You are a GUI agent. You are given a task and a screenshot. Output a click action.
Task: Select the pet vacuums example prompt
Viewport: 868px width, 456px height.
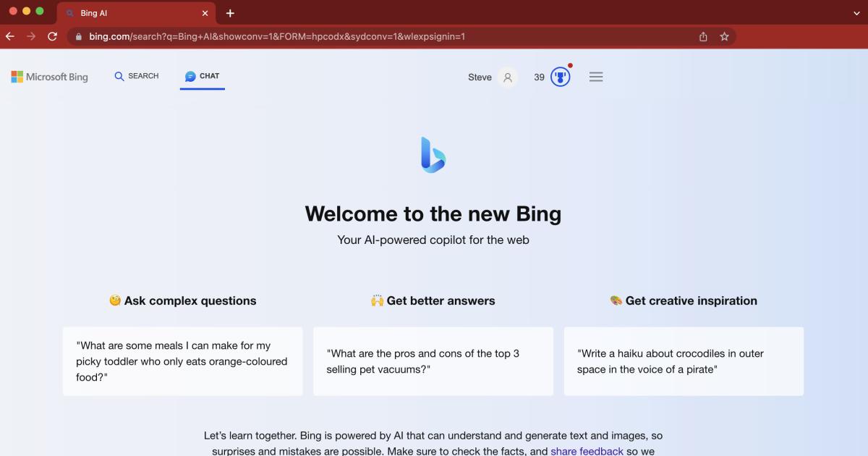point(433,360)
